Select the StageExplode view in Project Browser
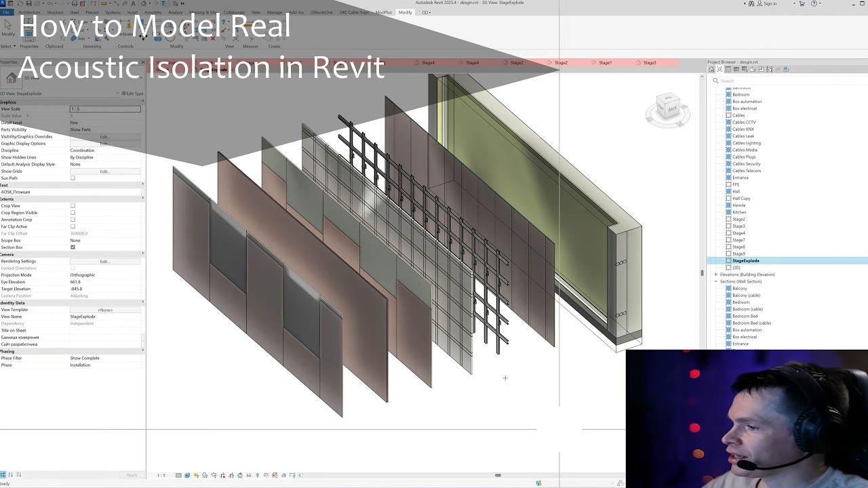 [745, 261]
